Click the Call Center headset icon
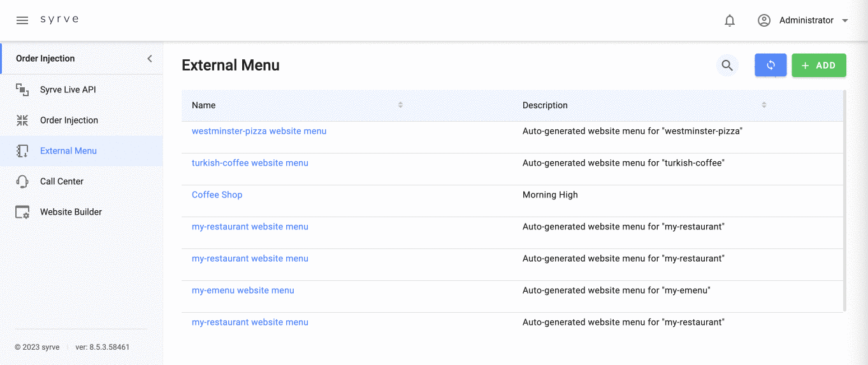 [22, 182]
